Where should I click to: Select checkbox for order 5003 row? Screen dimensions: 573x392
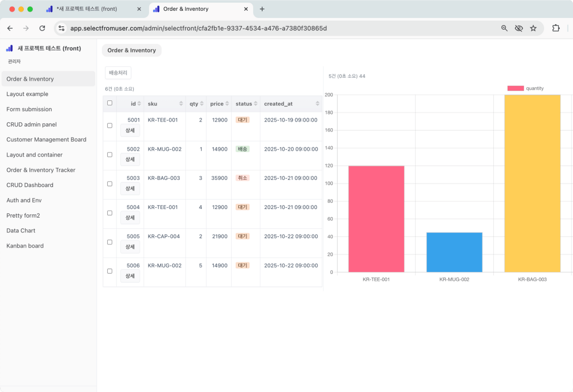[110, 184]
